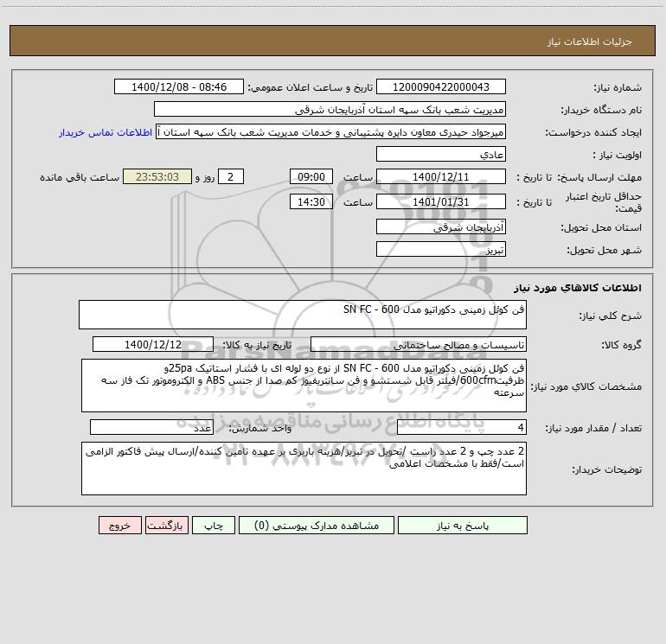Click label مهلت ارسال پاسخ
Viewport: 666px width, 644px height.
tap(599, 177)
